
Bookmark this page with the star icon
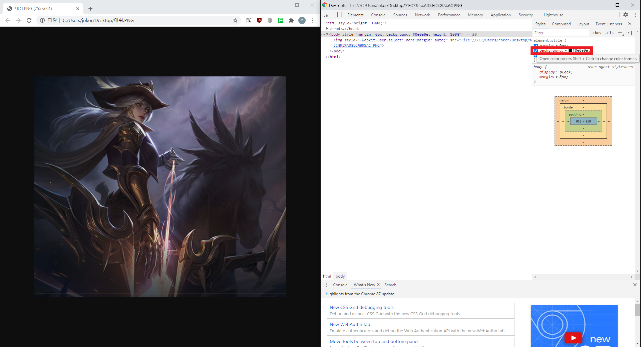(x=235, y=20)
